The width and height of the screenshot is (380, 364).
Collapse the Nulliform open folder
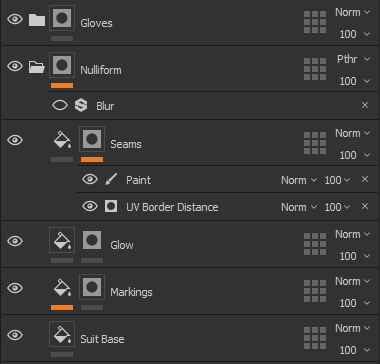tap(37, 67)
